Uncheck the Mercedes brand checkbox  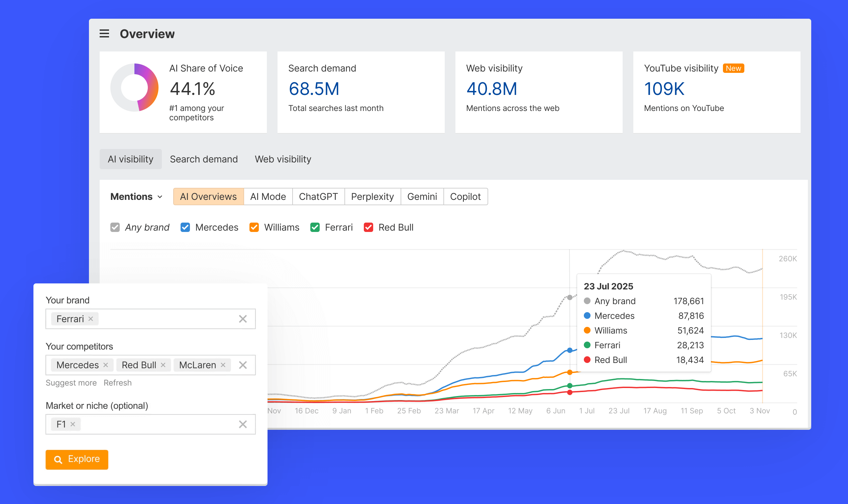pos(185,227)
